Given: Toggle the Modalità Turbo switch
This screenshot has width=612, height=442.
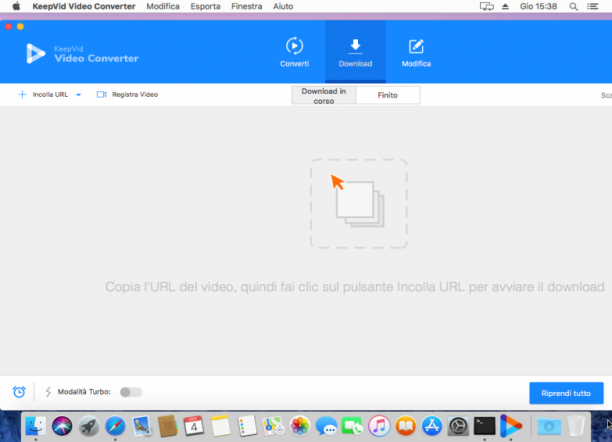Looking at the screenshot, I should point(131,392).
